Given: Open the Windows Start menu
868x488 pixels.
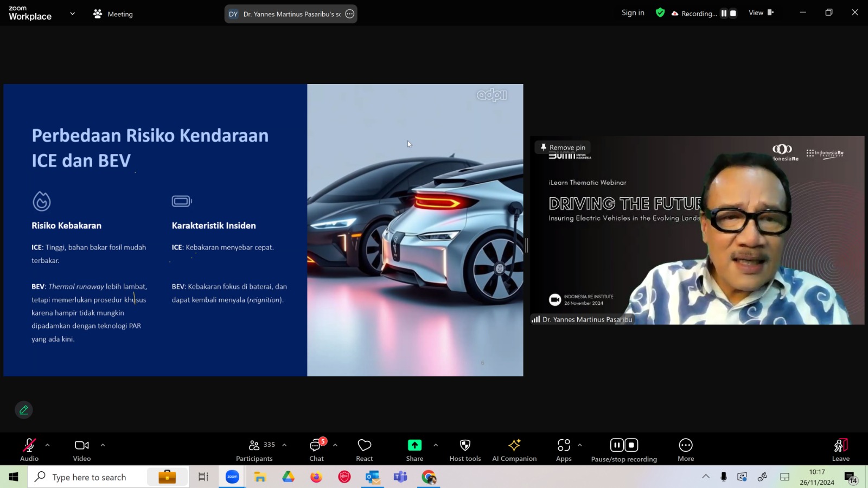Looking at the screenshot, I should coord(14,477).
